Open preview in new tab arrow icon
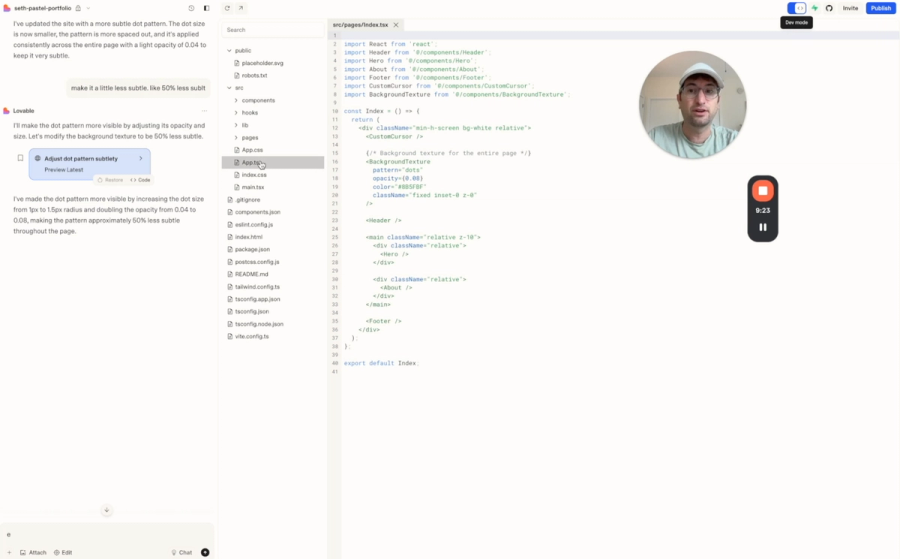 point(240,8)
